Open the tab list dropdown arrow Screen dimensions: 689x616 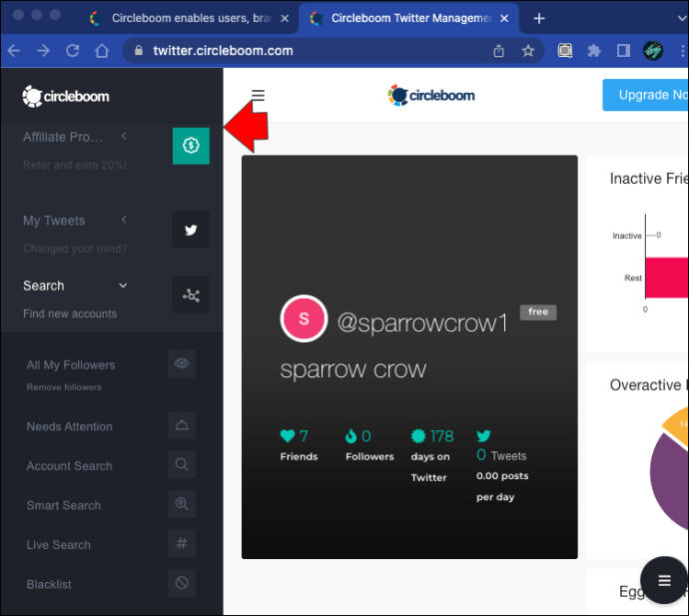(682, 18)
